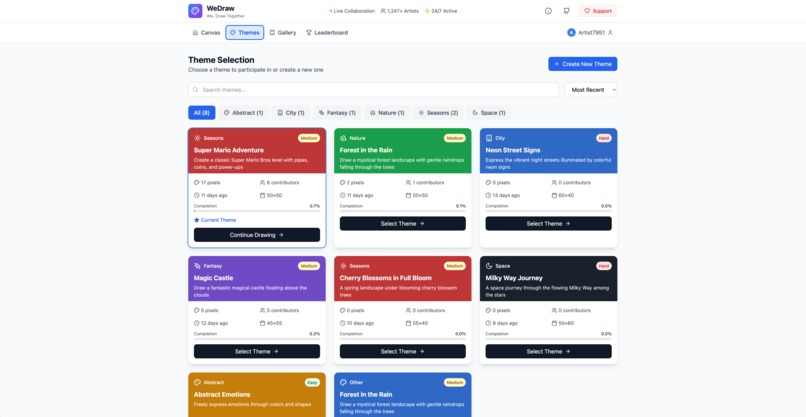
Task: Click the Create New Theme button
Action: pyautogui.click(x=582, y=64)
